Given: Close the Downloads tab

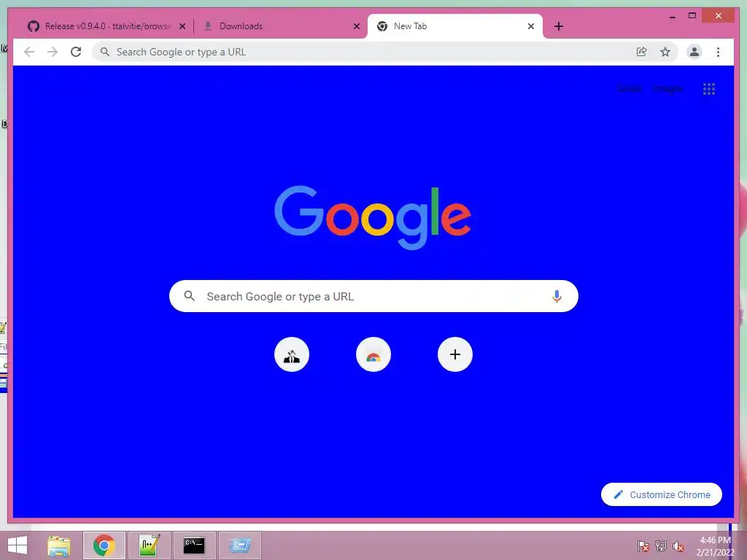Looking at the screenshot, I should 356,26.
